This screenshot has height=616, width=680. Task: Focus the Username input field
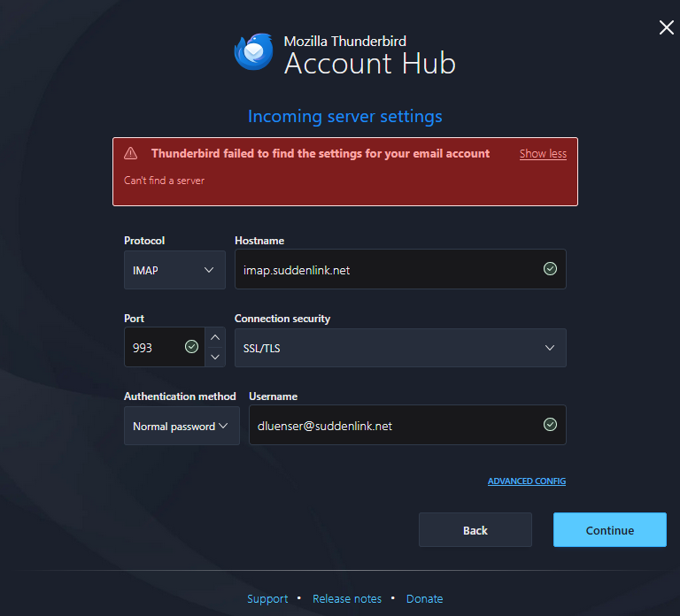click(x=407, y=425)
